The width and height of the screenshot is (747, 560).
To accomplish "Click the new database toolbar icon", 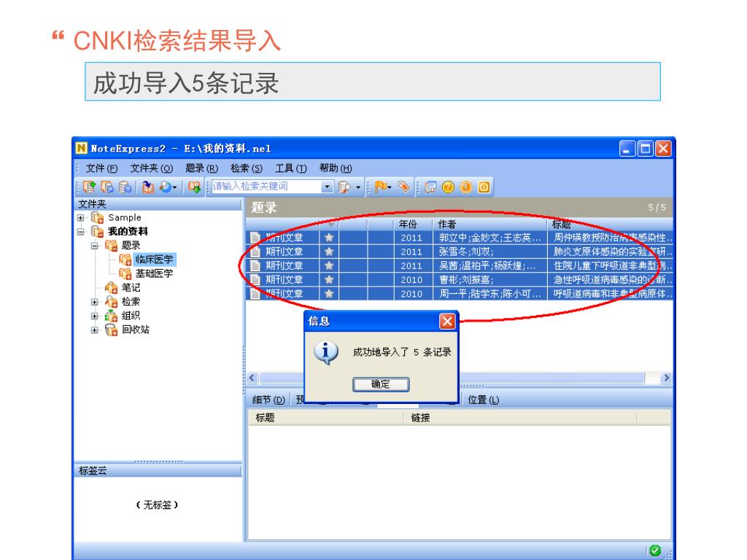I will pos(89,187).
